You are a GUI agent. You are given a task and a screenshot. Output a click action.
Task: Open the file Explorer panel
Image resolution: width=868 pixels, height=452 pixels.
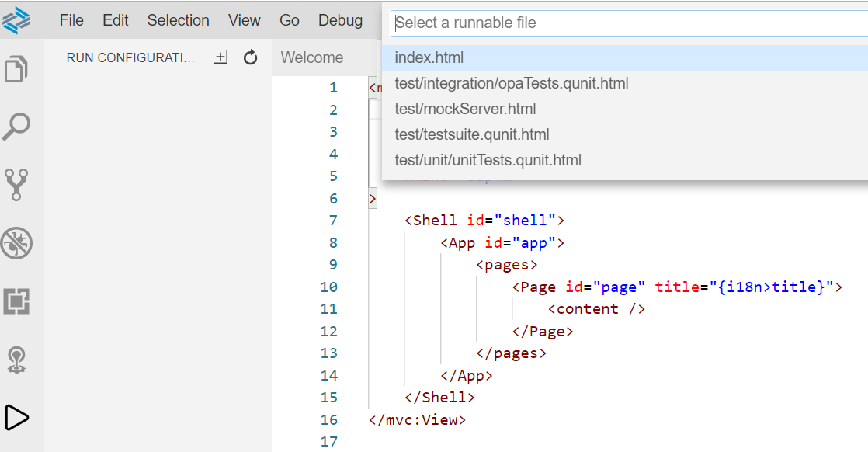(x=17, y=68)
